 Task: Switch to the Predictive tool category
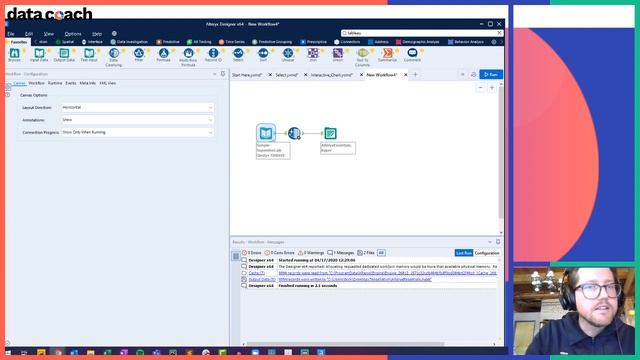pos(168,42)
